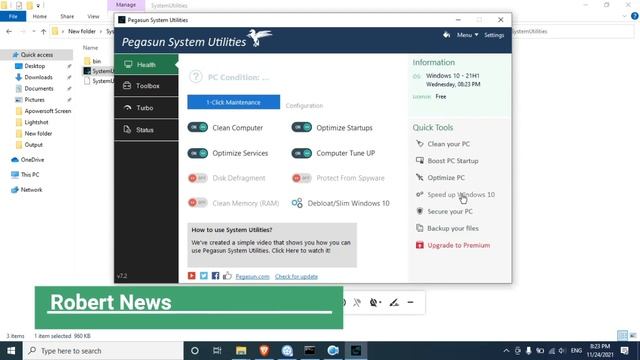The height and width of the screenshot is (360, 640).
Task: Select the Lightshot folder in navigation pane
Action: coord(36,122)
